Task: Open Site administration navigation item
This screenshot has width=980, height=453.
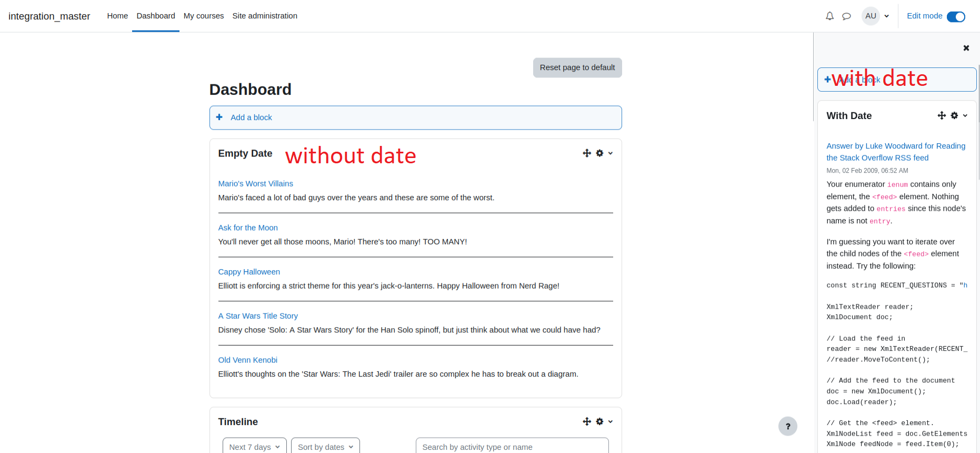Action: coord(265,16)
